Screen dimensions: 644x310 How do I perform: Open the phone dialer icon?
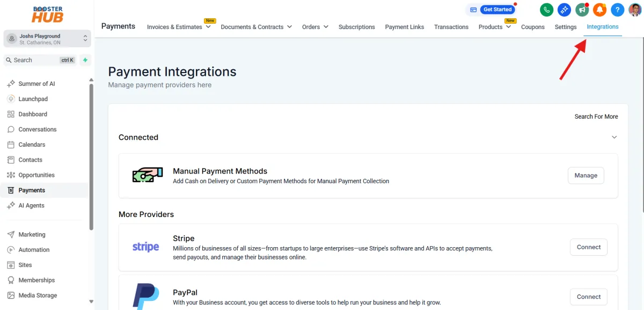(x=546, y=10)
